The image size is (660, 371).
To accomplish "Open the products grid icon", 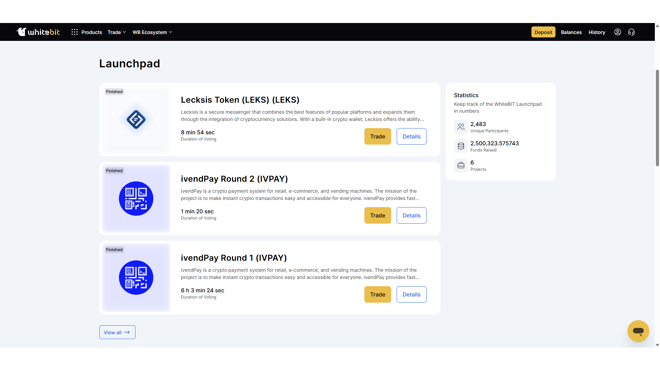I will coord(75,32).
